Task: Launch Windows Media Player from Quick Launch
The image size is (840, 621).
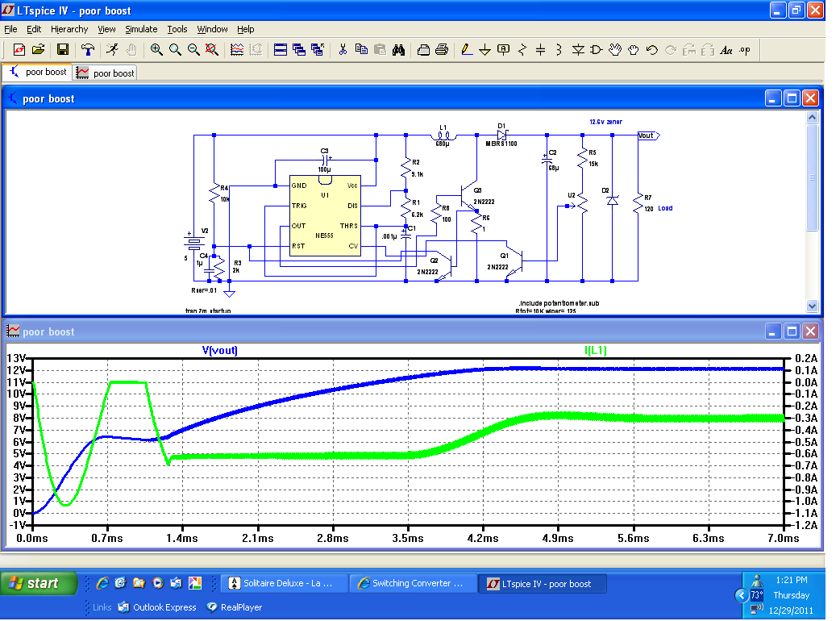Action: click(x=157, y=583)
